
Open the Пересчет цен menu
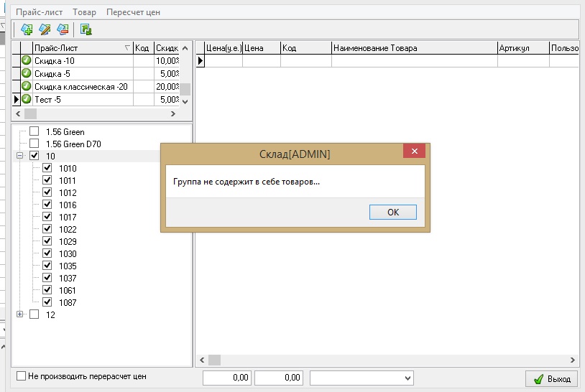(133, 12)
